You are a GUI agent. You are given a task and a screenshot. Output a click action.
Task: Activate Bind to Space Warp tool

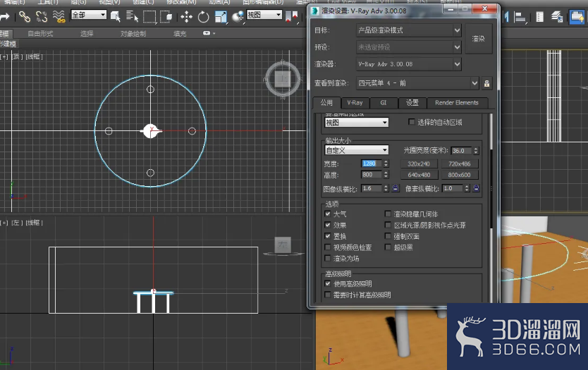[59, 16]
